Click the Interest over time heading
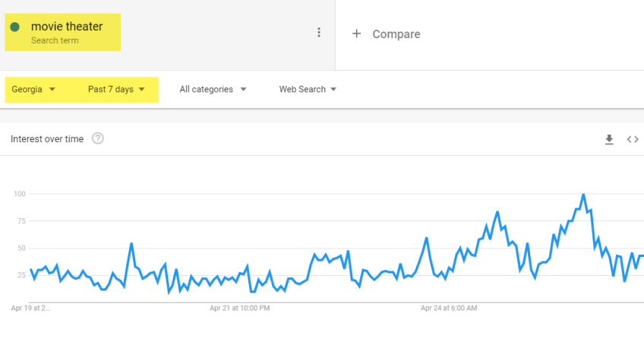The height and width of the screenshot is (352, 644). [47, 139]
